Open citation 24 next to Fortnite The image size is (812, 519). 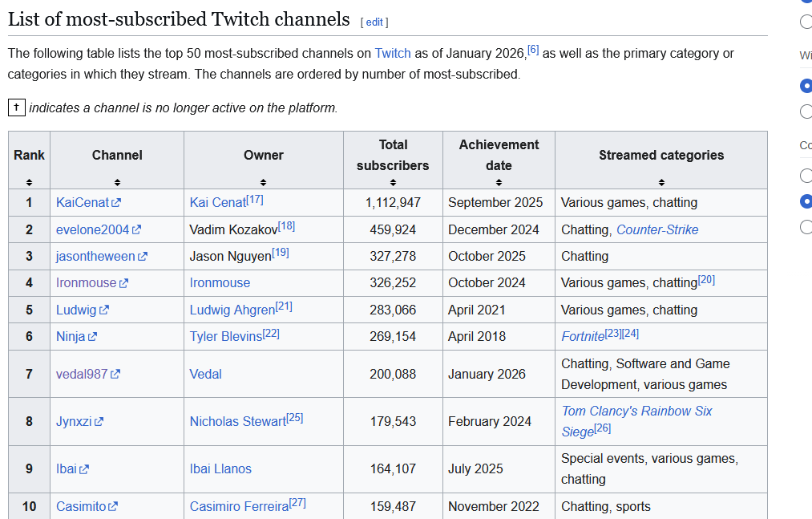tap(630, 334)
